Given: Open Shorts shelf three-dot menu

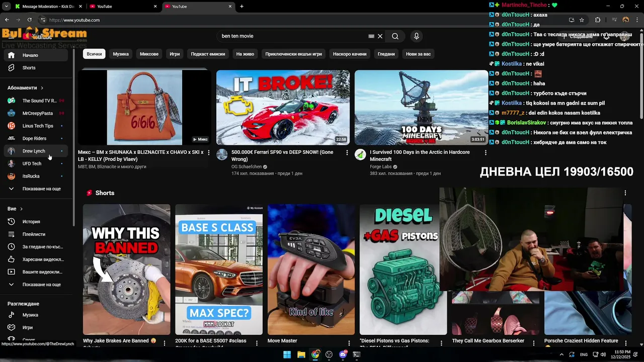Looking at the screenshot, I should pyautogui.click(x=625, y=193).
